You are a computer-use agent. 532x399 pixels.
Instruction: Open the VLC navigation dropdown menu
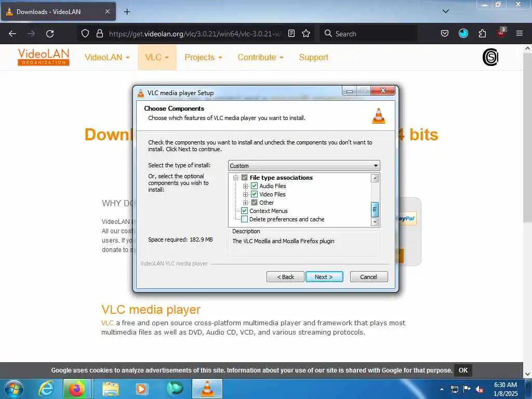157,57
